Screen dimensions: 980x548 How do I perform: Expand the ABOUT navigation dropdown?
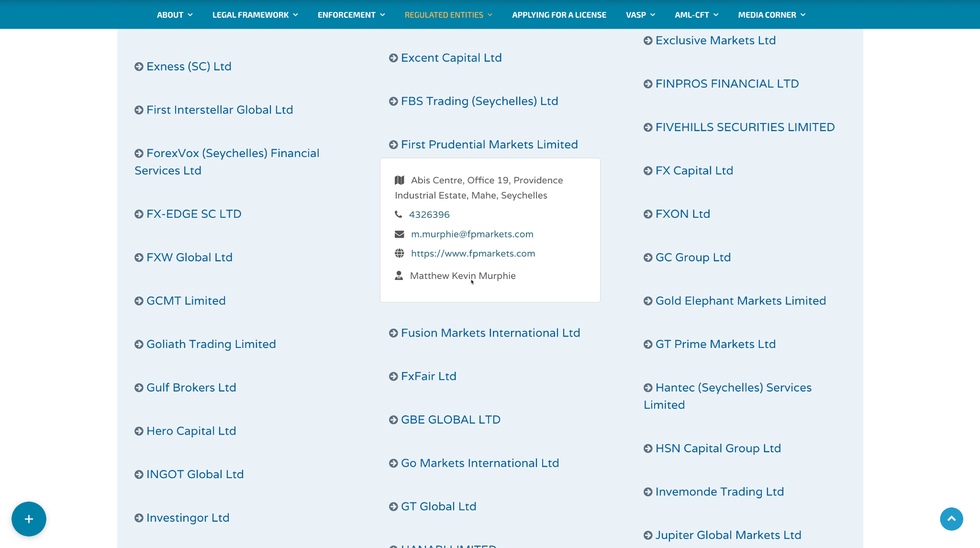click(x=174, y=14)
